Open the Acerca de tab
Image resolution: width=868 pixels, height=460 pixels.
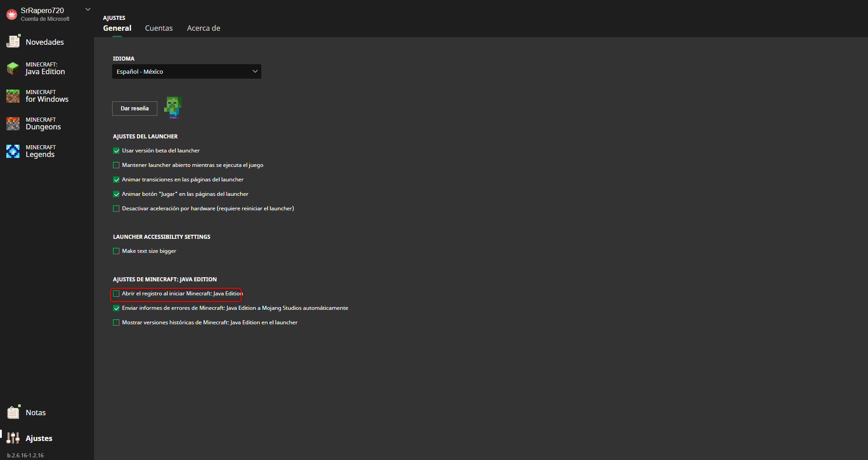pyautogui.click(x=203, y=28)
